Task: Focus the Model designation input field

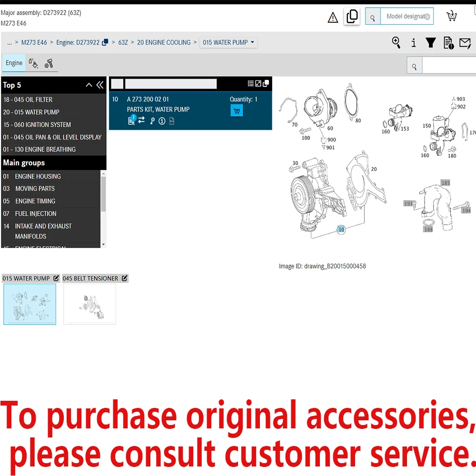Action: click(406, 16)
